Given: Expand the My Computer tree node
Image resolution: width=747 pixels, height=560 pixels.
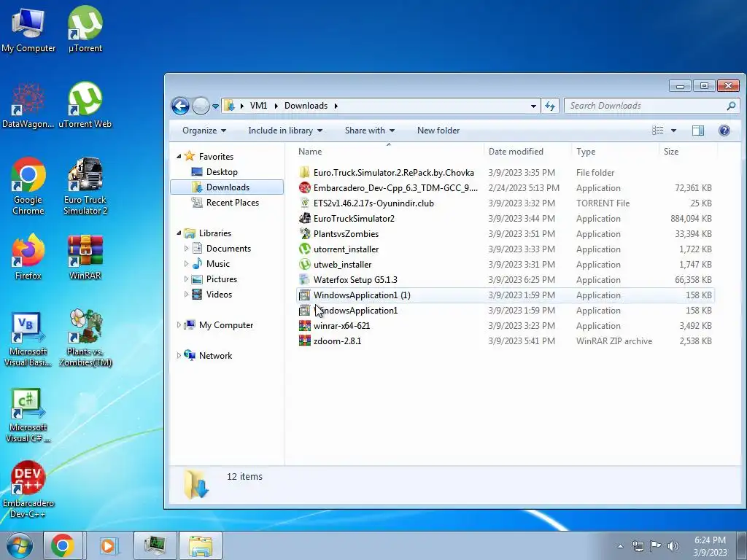Looking at the screenshot, I should [x=179, y=324].
